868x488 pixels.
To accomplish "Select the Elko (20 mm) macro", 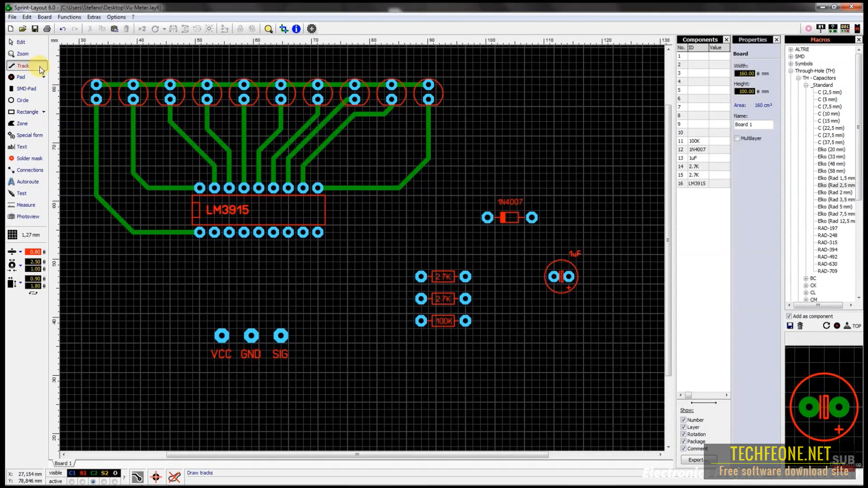I will tap(831, 150).
